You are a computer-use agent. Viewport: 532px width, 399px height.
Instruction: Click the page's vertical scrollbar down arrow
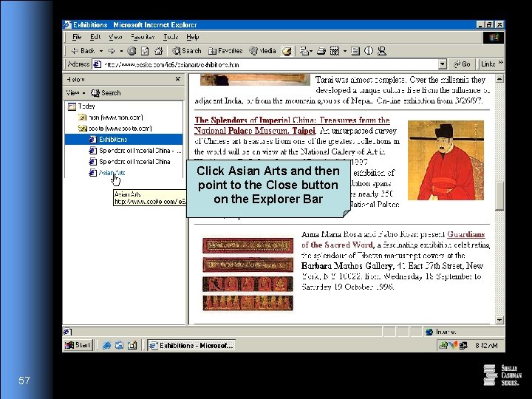point(500,319)
